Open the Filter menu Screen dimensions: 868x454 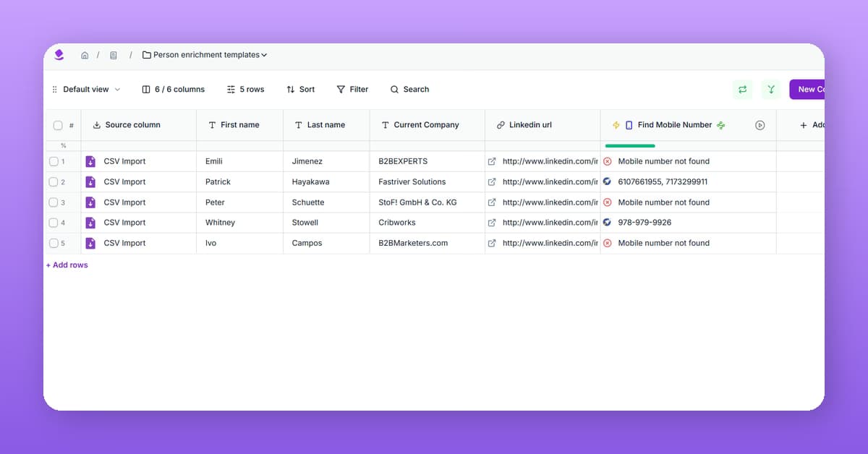(352, 90)
